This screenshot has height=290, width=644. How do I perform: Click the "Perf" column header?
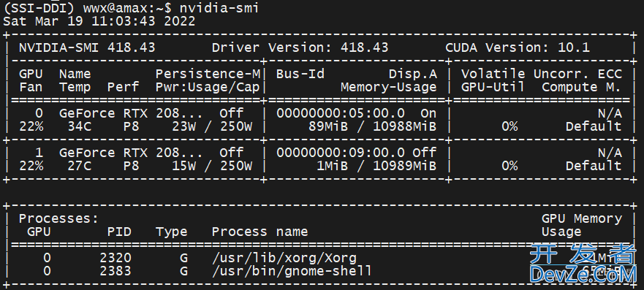[124, 87]
